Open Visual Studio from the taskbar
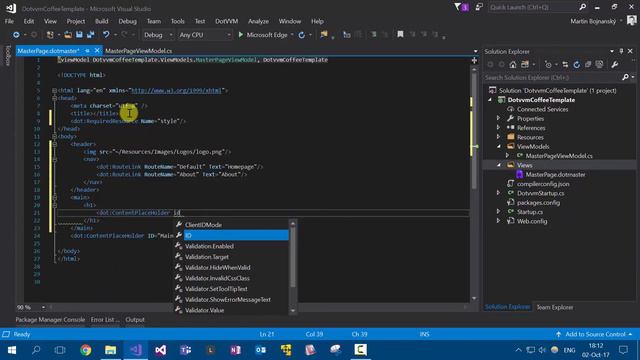Screen dimensions: 640x360 coord(136,350)
